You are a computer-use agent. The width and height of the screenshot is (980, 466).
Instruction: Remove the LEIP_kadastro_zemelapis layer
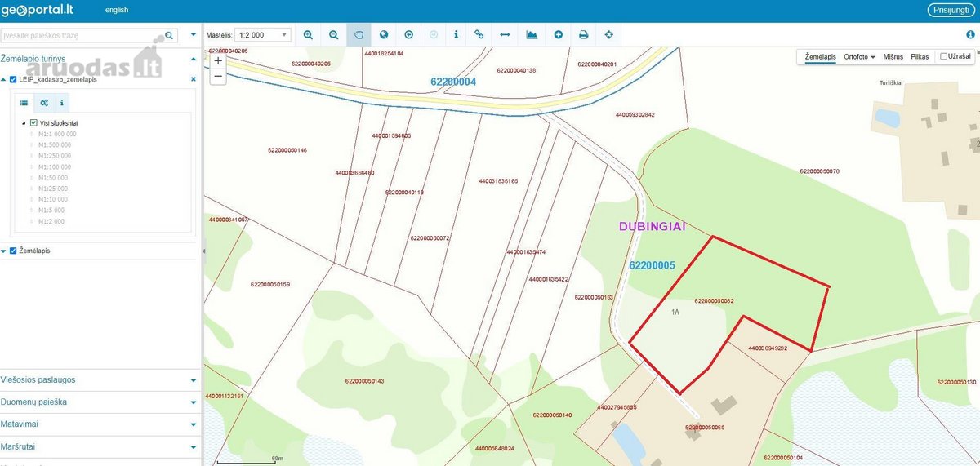(194, 79)
